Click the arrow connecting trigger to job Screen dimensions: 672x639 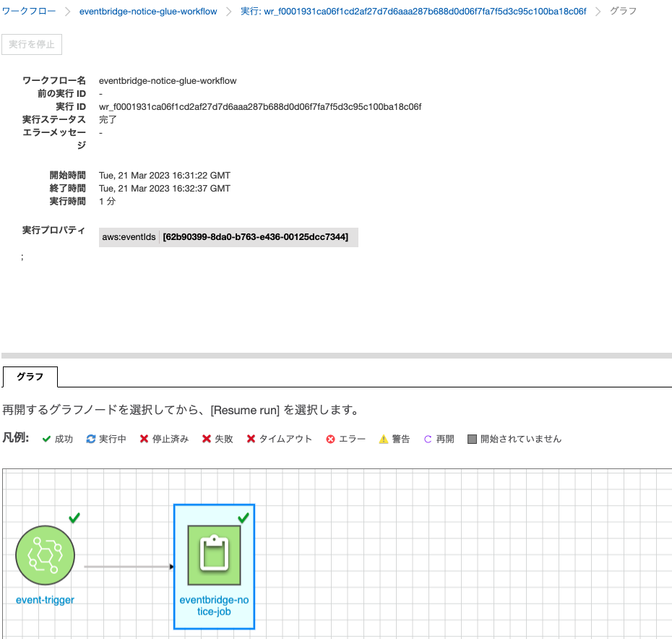pos(129,567)
